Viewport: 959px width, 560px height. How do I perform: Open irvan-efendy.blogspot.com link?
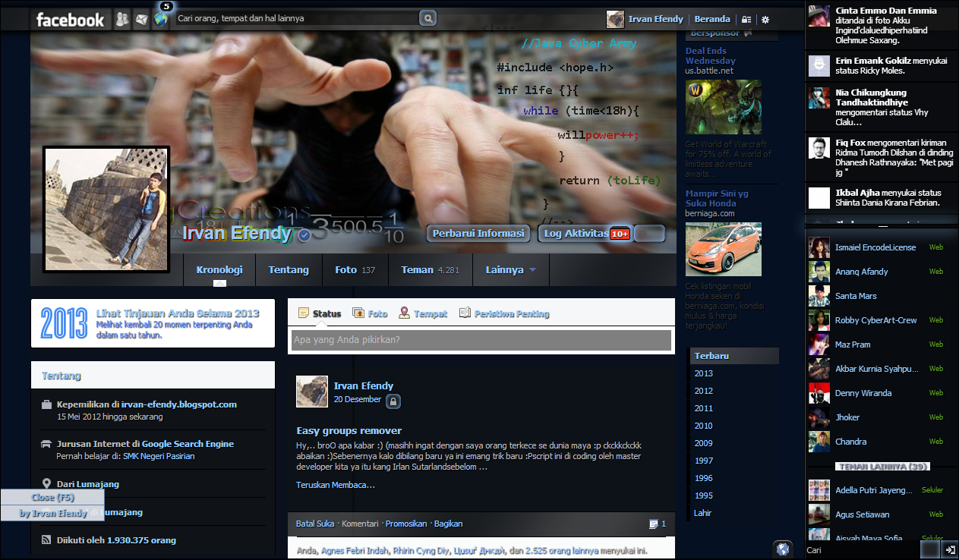[x=179, y=404]
